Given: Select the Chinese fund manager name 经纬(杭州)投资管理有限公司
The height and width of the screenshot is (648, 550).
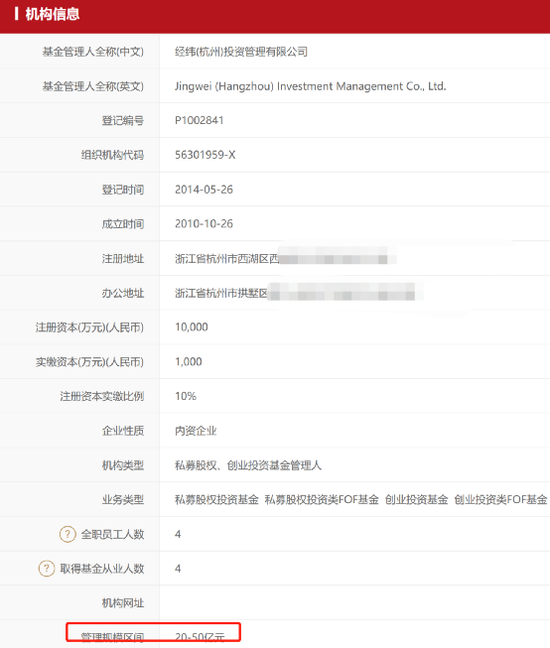Looking at the screenshot, I should click(241, 52).
